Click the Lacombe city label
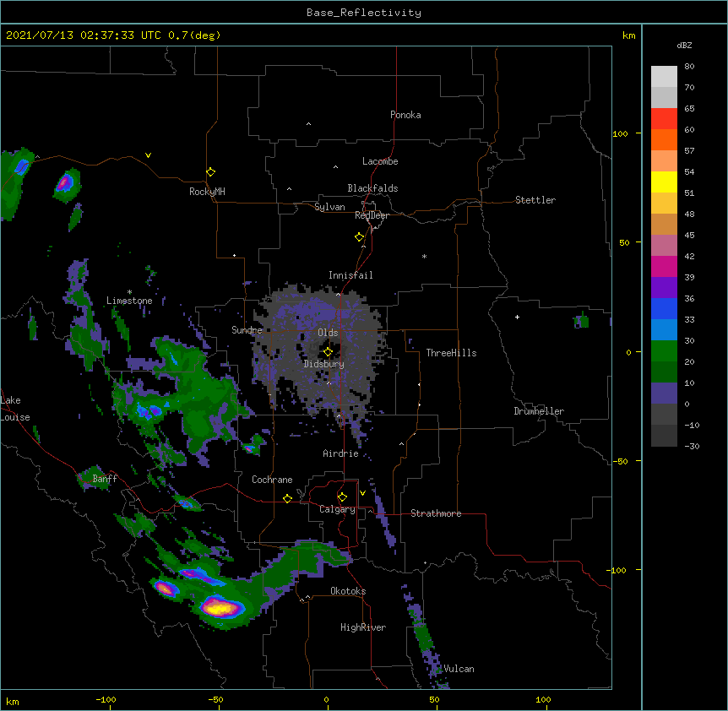Viewport: 728px width, 711px height. point(380,161)
